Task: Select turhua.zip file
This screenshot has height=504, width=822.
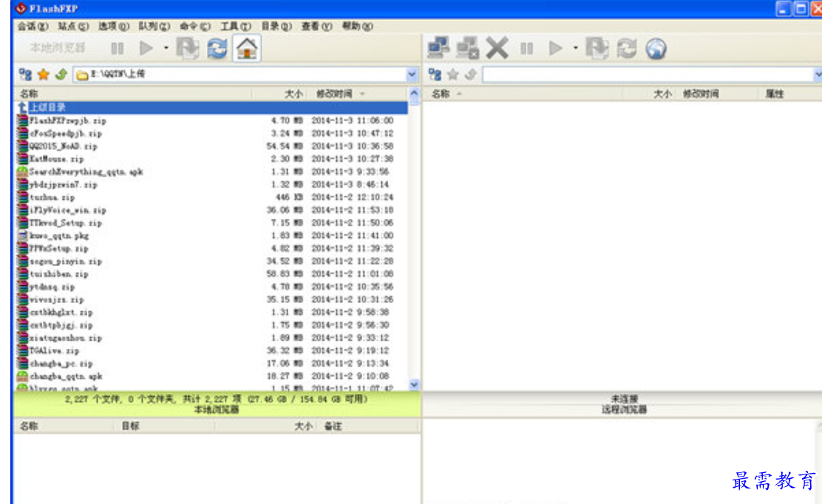Action: (x=52, y=197)
